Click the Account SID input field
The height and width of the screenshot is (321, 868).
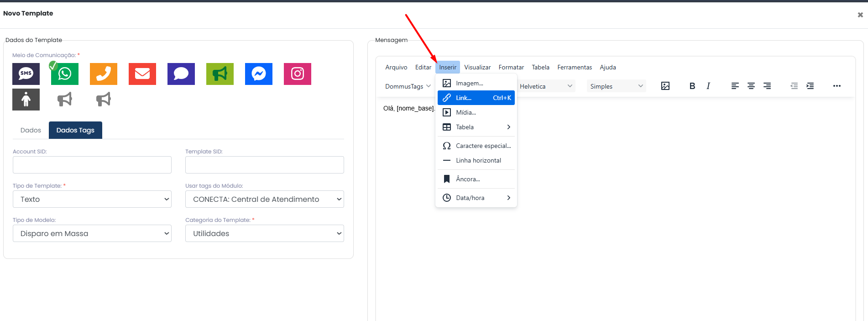(x=92, y=165)
